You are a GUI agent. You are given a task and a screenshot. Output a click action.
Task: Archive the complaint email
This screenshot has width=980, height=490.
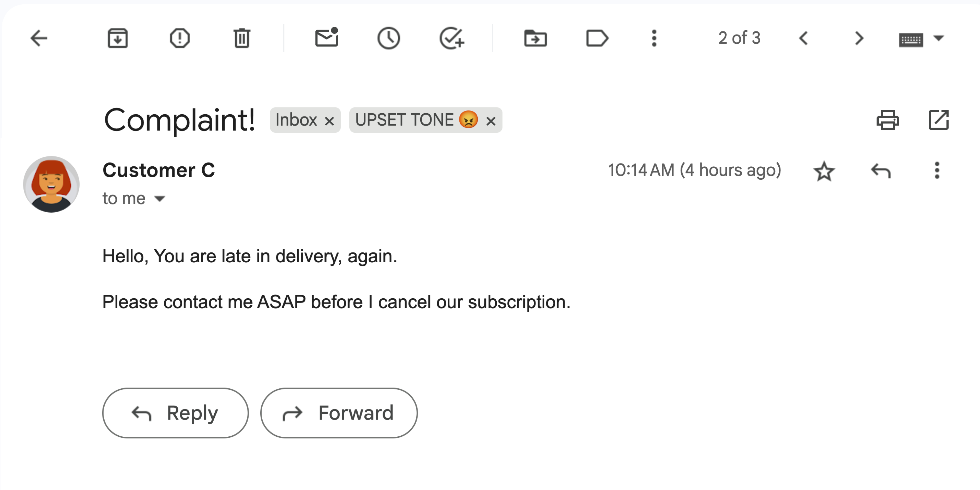pos(117,38)
